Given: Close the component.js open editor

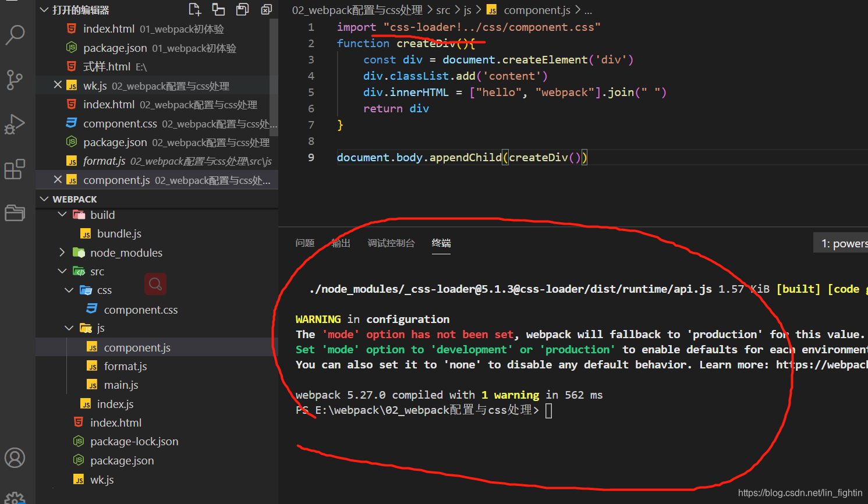Looking at the screenshot, I should [58, 179].
